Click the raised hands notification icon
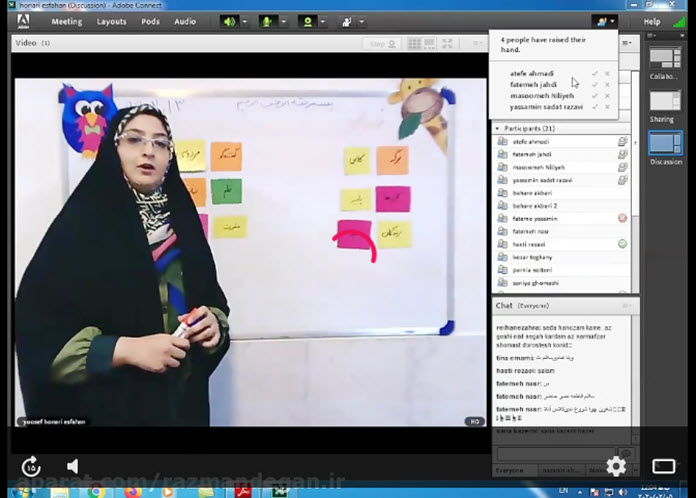This screenshot has height=498, width=696. (x=601, y=21)
